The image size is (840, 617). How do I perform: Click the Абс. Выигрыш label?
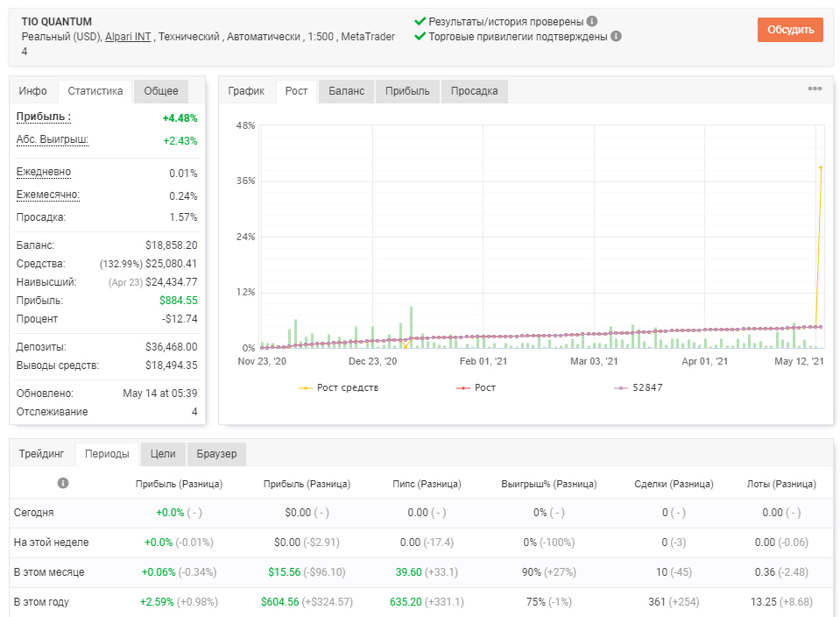[x=52, y=139]
